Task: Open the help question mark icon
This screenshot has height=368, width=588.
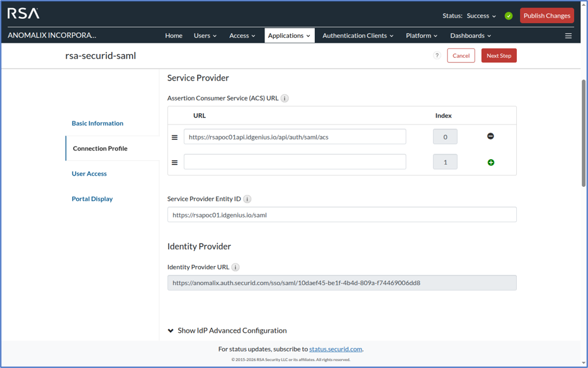Action: tap(437, 55)
